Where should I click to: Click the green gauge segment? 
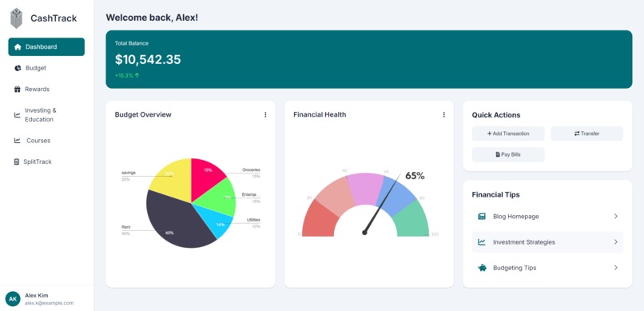(413, 221)
